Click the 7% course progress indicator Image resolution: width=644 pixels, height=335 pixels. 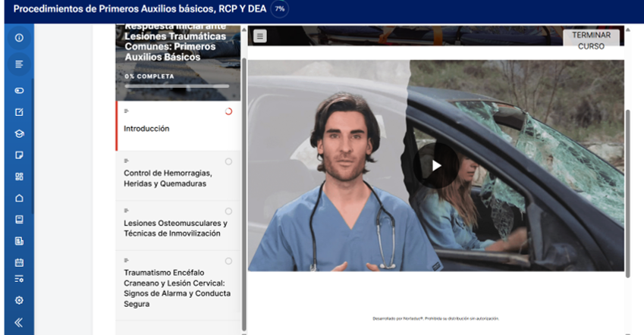coord(280,9)
